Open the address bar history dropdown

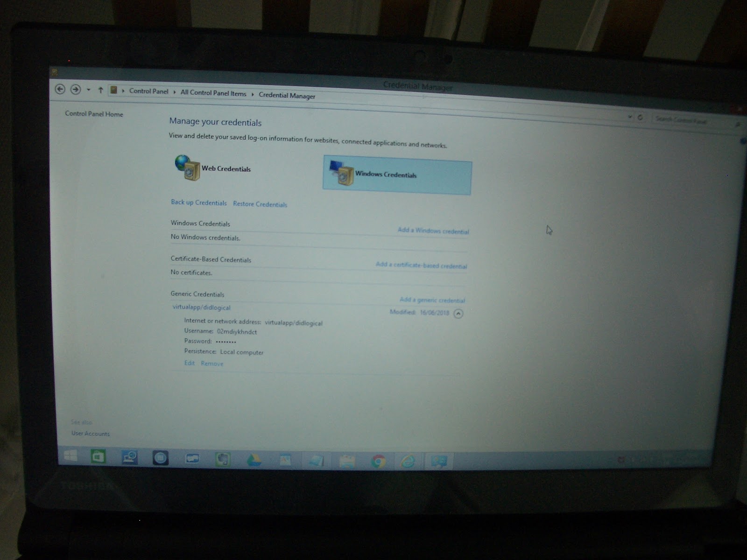[x=630, y=117]
